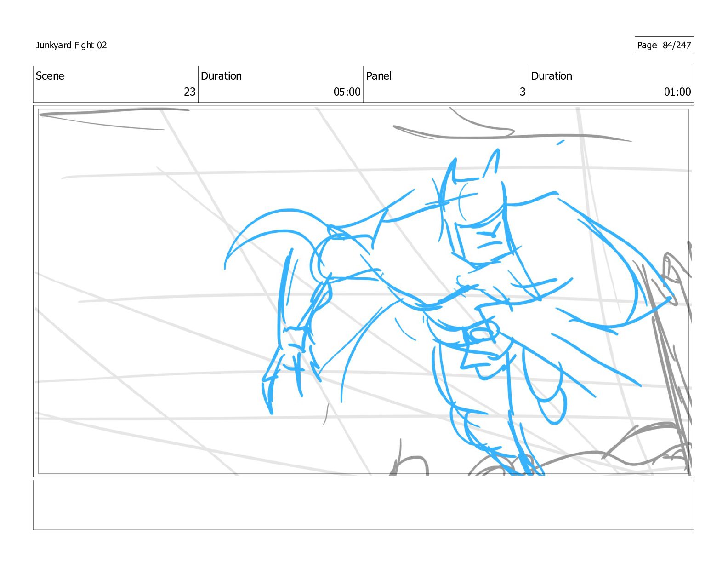Image resolution: width=728 pixels, height=563 pixels.
Task: Click the 'Scene' label in header table
Action: pos(50,76)
